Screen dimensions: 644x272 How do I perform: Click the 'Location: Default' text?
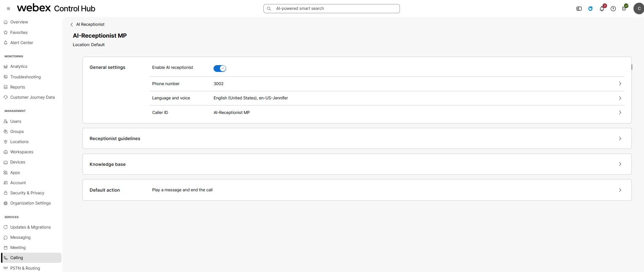pos(89,45)
